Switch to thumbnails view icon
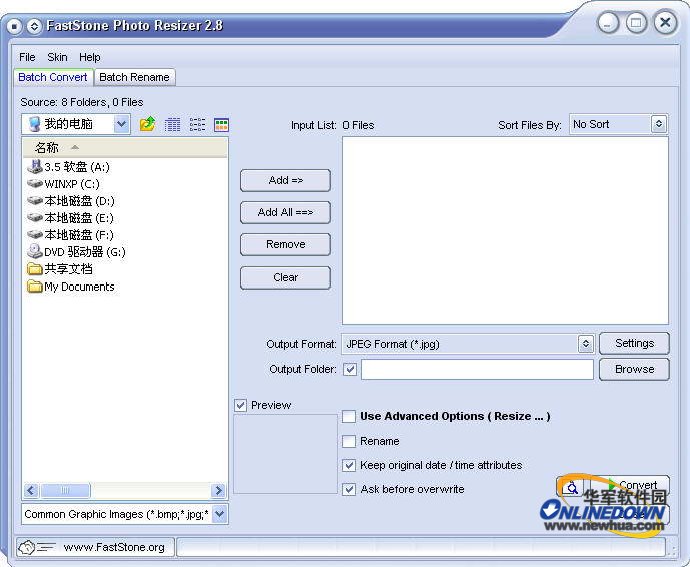Image resolution: width=690 pixels, height=567 pixels. tap(221, 125)
